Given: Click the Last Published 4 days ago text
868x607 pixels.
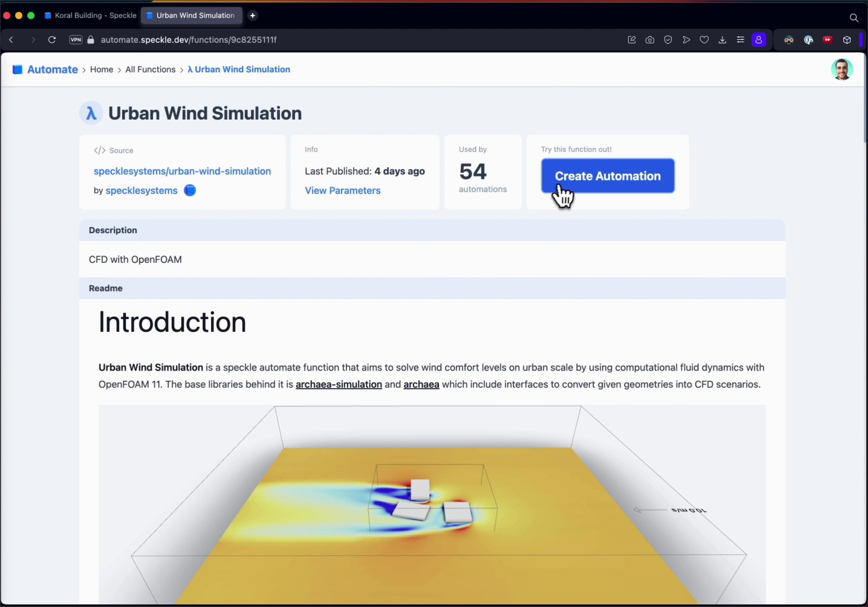Looking at the screenshot, I should point(365,171).
